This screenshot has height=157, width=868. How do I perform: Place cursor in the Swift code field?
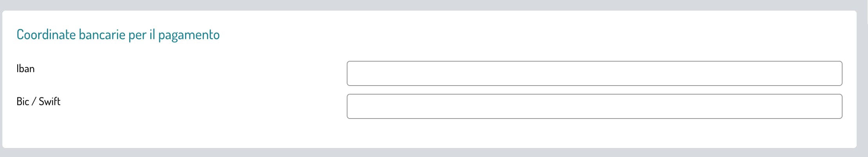(x=594, y=106)
